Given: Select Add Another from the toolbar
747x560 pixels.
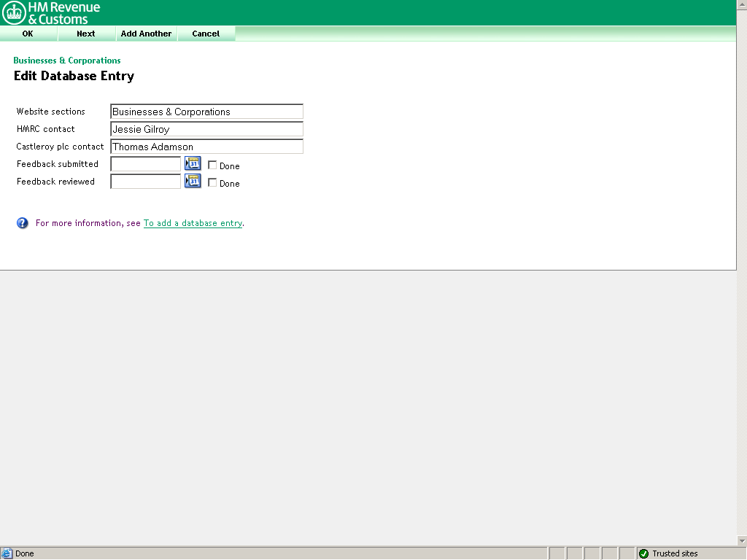Looking at the screenshot, I should (147, 34).
